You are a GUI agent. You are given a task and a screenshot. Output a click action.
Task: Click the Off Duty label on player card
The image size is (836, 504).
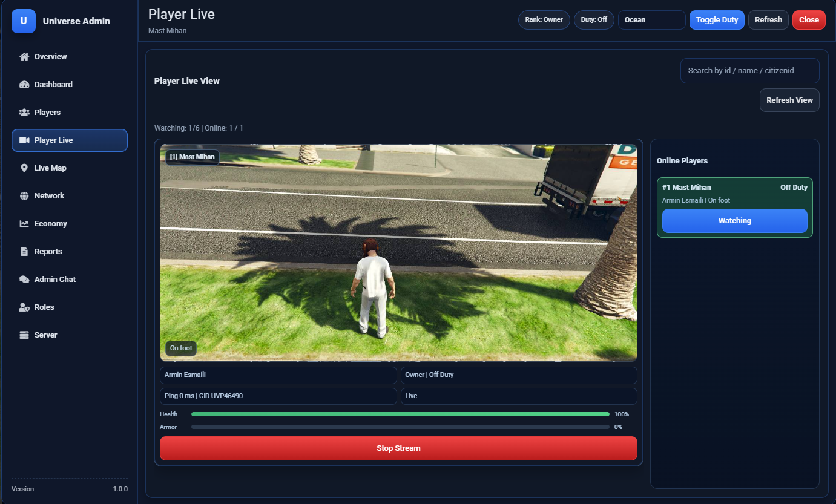pyautogui.click(x=794, y=188)
